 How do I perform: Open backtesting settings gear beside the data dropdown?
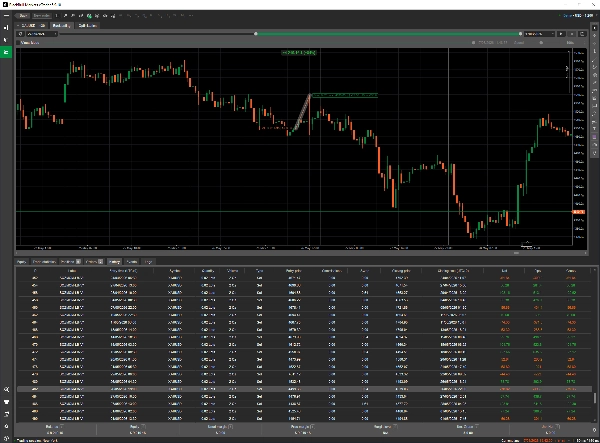(20, 34)
